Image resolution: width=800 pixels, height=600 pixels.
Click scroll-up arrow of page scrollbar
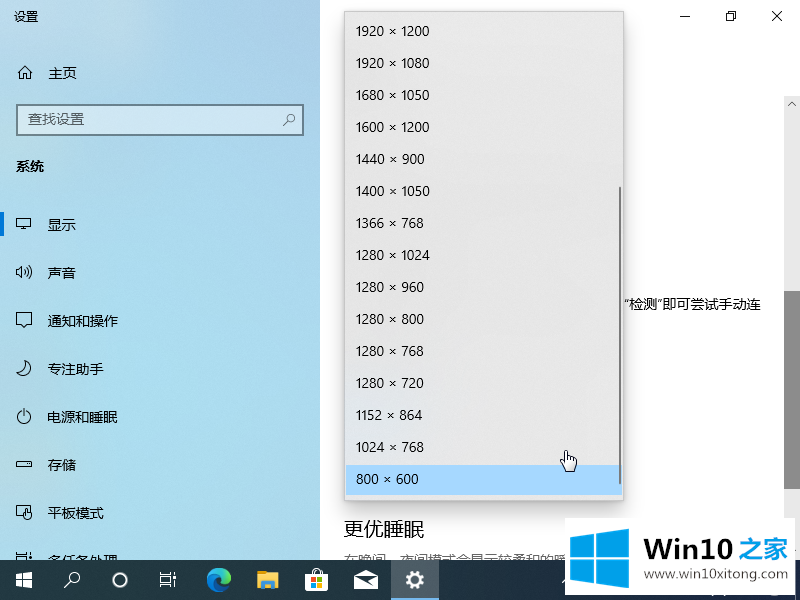point(792,104)
